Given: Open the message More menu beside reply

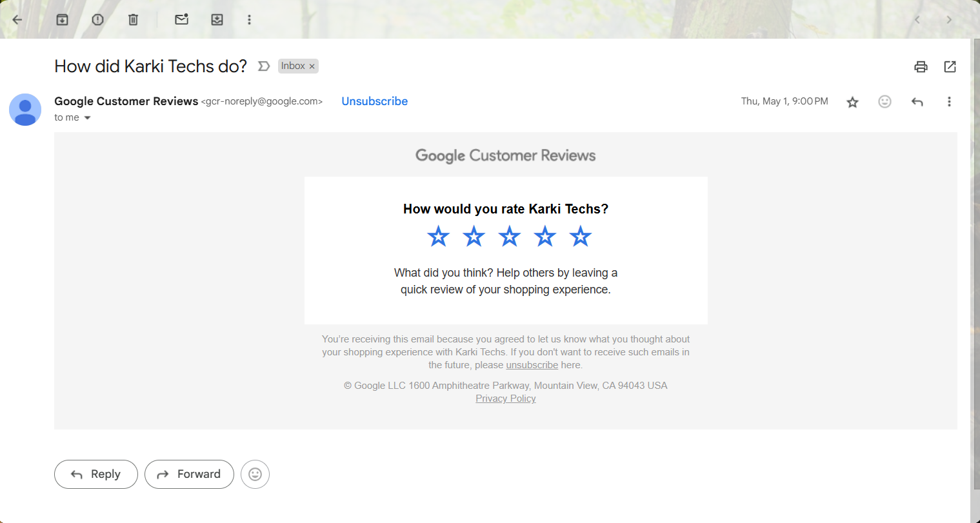Looking at the screenshot, I should click(949, 101).
